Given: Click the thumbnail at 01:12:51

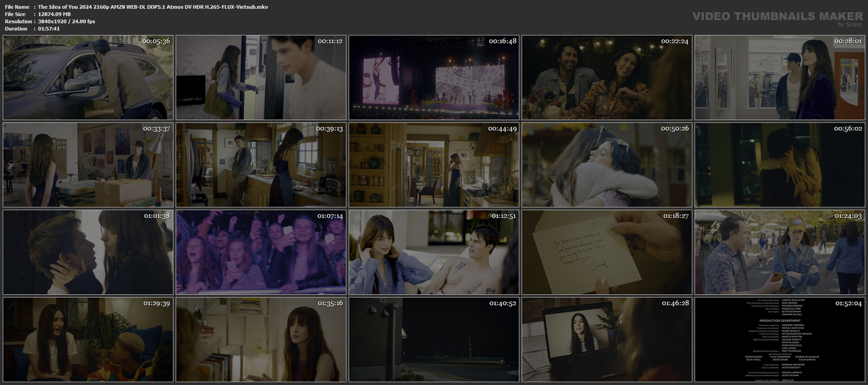Looking at the screenshot, I should [434, 251].
